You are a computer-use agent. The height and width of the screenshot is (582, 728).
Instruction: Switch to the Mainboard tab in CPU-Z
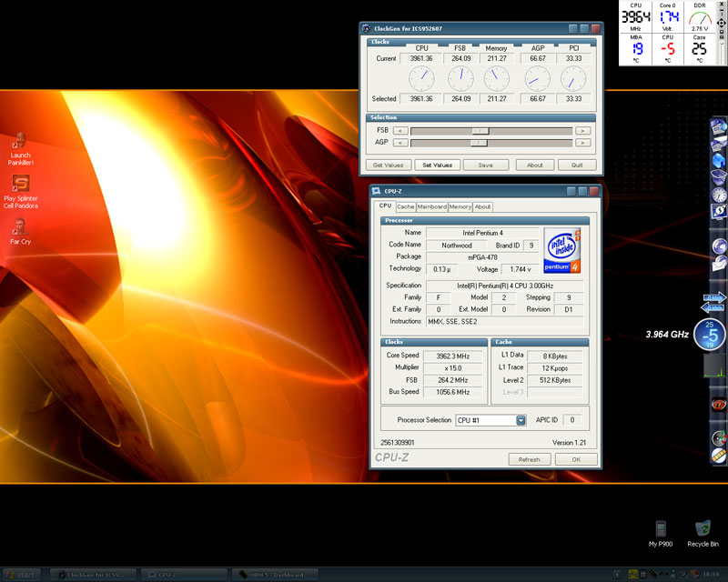click(x=431, y=206)
